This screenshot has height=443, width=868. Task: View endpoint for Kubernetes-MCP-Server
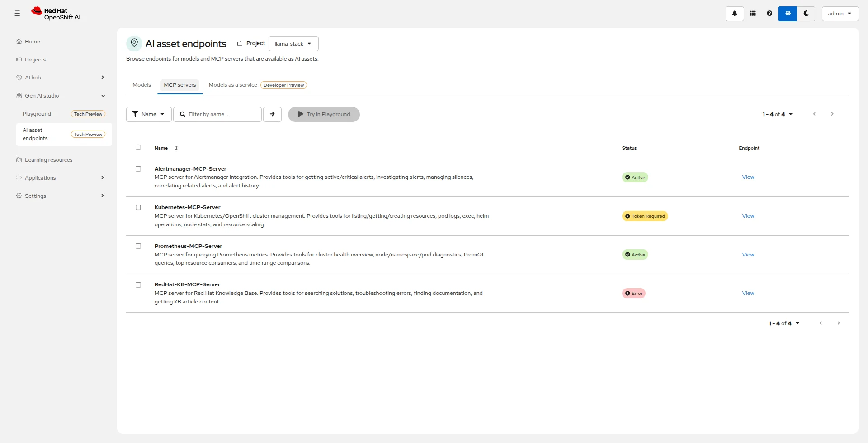pos(748,216)
